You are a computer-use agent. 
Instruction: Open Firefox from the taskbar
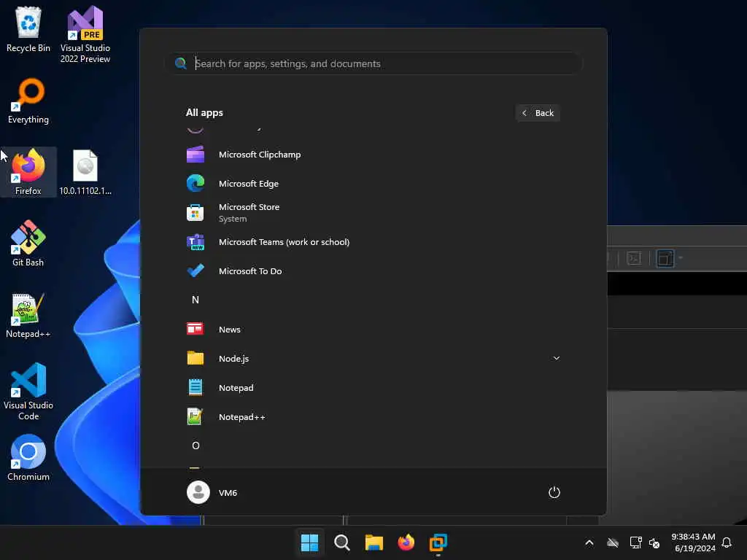tap(406, 542)
